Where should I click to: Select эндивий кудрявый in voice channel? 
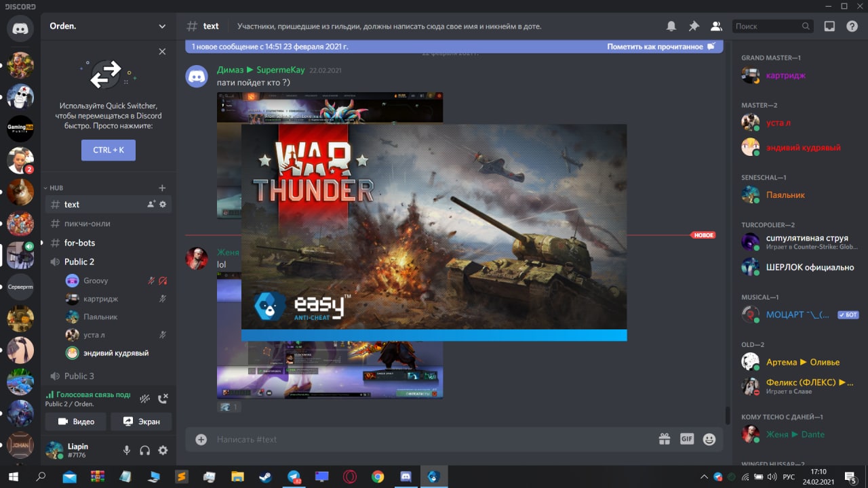click(117, 352)
